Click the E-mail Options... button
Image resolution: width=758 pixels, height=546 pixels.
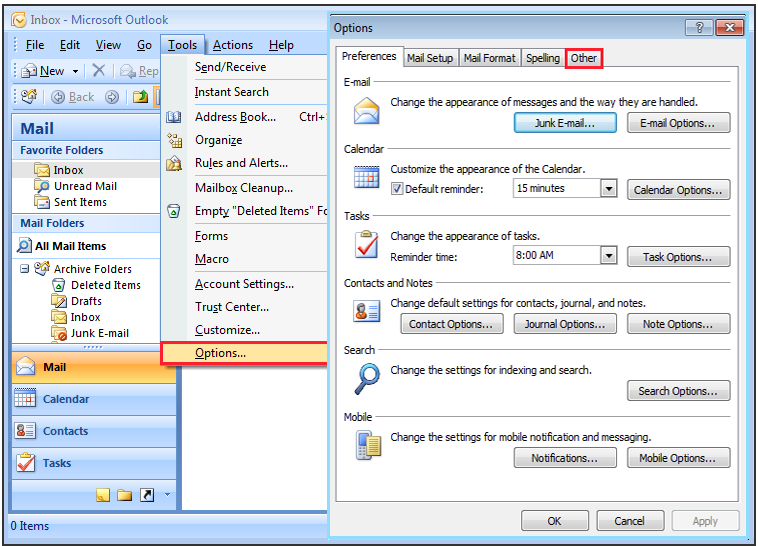678,123
